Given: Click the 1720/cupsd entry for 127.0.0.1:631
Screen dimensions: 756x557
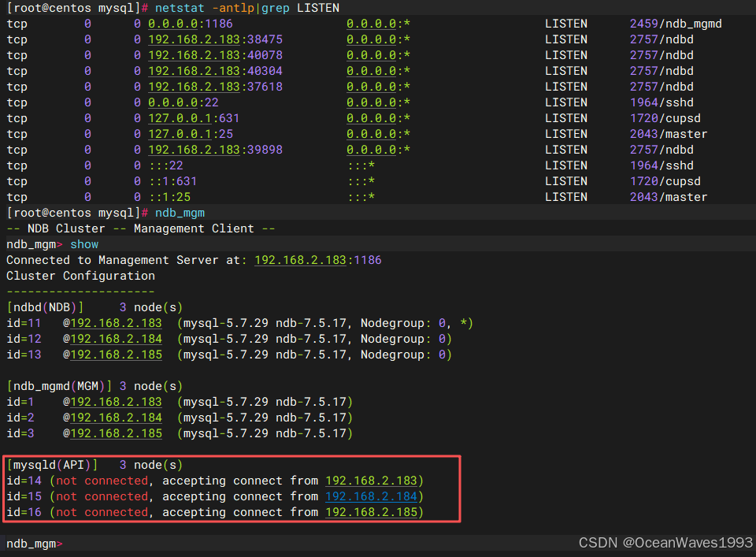Looking at the screenshot, I should [x=665, y=118].
